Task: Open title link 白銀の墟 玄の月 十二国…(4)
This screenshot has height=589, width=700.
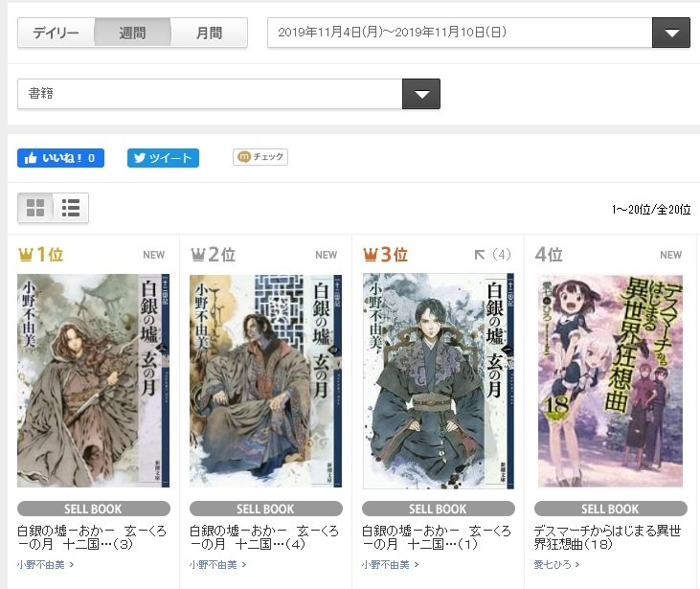Action: pyautogui.click(x=264, y=537)
